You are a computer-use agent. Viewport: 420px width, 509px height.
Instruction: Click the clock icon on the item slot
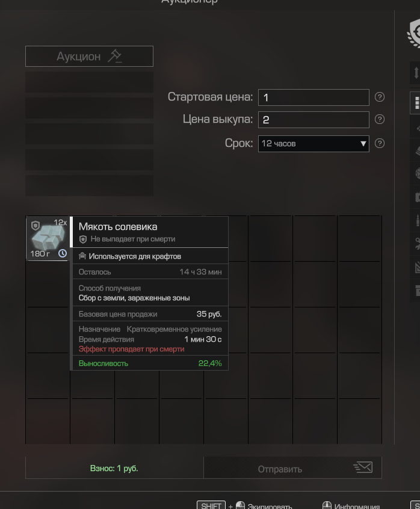(x=63, y=253)
